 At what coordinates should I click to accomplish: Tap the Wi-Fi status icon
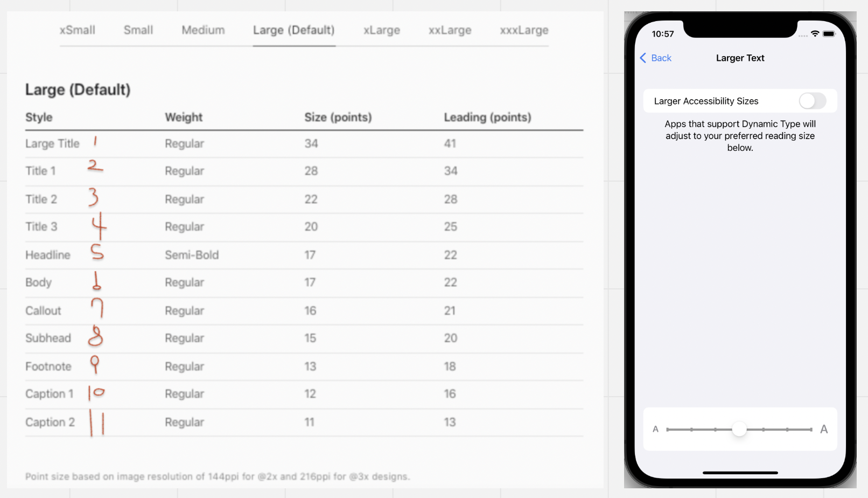(815, 34)
